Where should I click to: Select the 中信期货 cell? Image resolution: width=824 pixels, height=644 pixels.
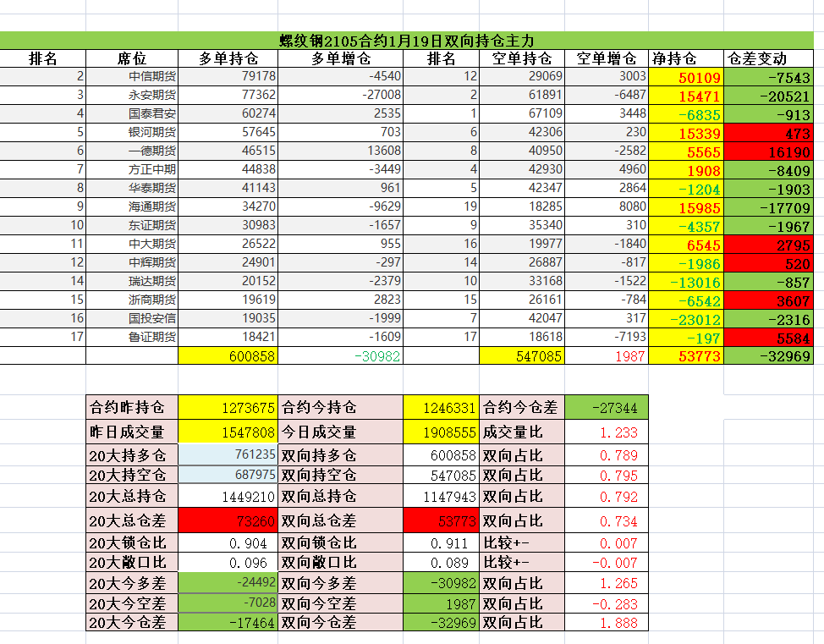click(132, 76)
